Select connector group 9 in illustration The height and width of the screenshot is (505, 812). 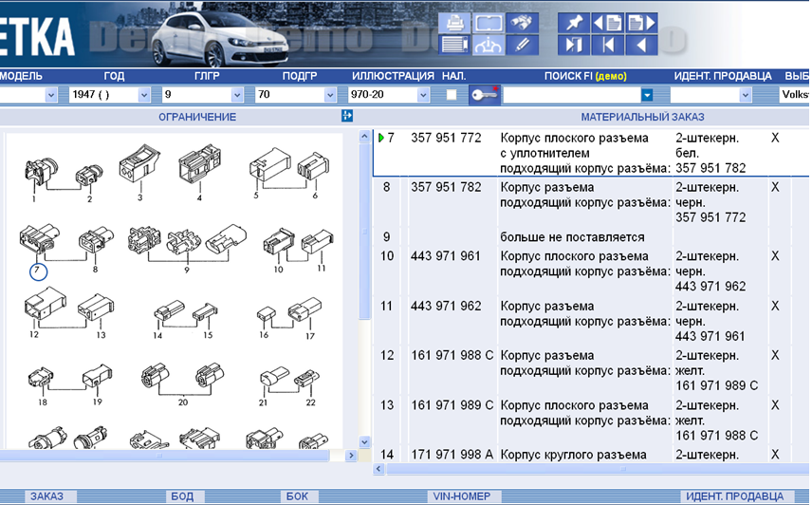pos(187,270)
